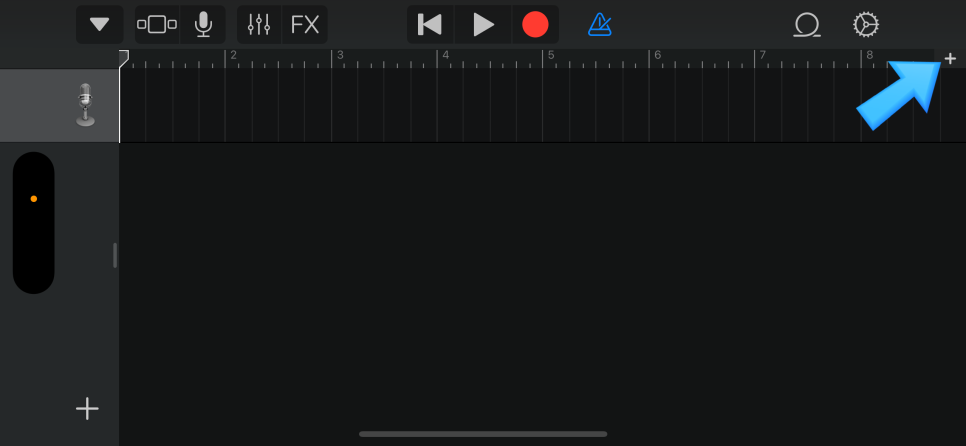Open the Loop Browser
The height and width of the screenshot is (446, 966).
click(x=806, y=25)
